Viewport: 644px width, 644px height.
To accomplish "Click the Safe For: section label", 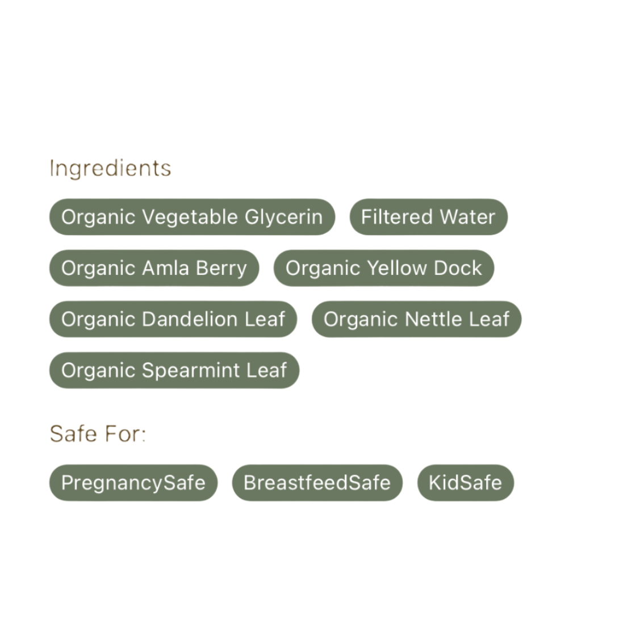I will click(98, 434).
